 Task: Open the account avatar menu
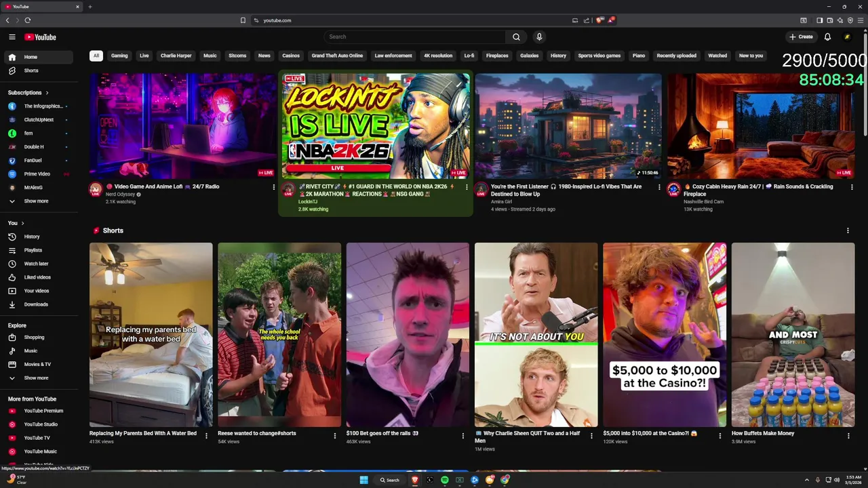click(x=847, y=37)
